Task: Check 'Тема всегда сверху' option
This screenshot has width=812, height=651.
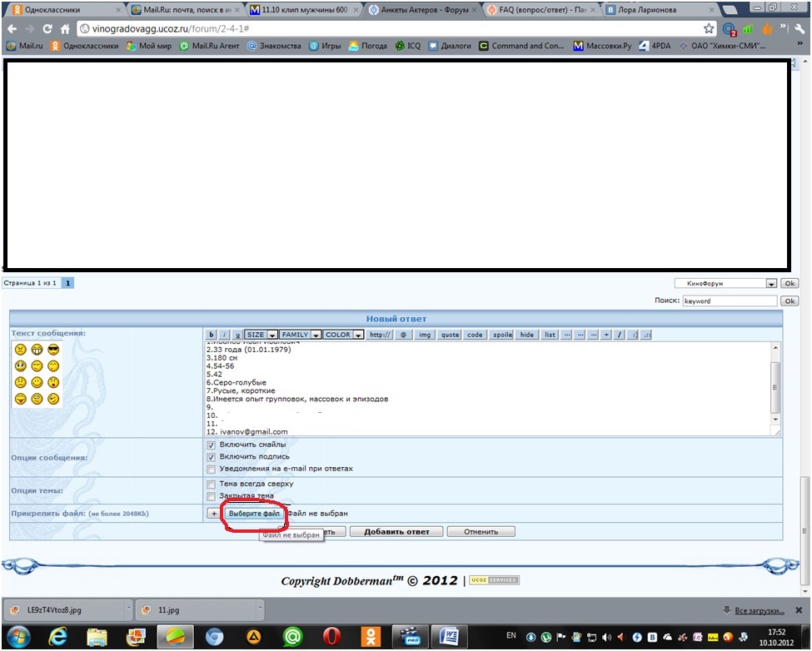Action: click(x=211, y=485)
